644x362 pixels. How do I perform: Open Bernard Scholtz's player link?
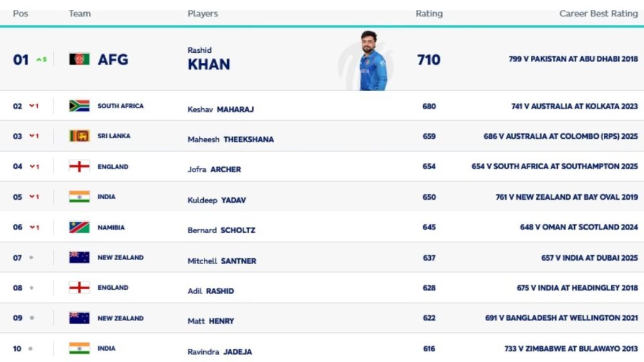(x=223, y=231)
